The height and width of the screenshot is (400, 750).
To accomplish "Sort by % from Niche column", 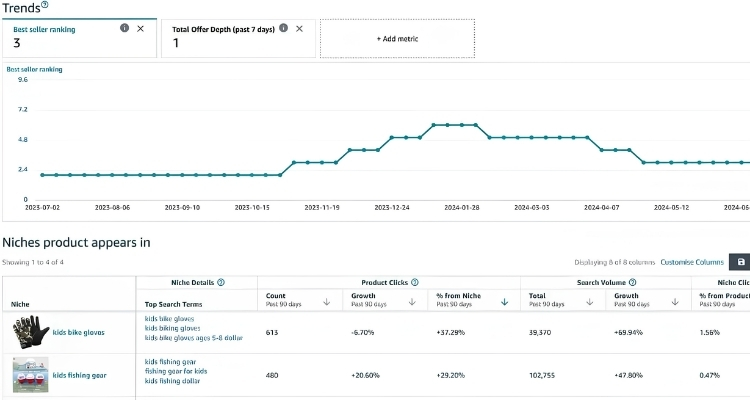I will coord(504,302).
